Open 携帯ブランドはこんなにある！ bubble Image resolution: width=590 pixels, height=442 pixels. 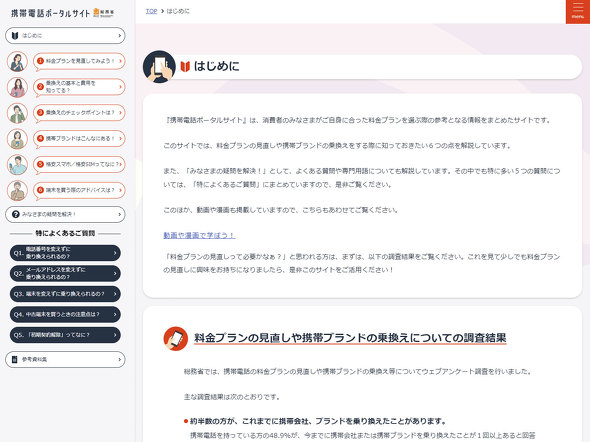tap(79, 138)
